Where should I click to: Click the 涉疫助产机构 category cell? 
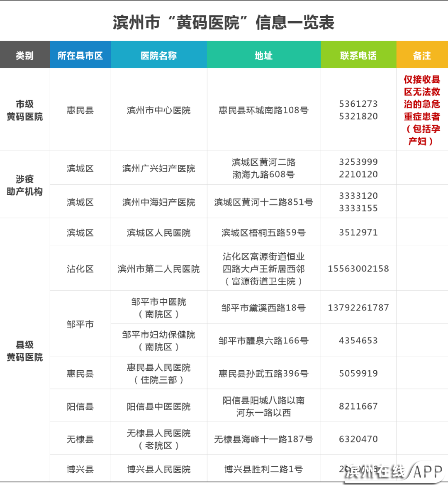(24, 185)
